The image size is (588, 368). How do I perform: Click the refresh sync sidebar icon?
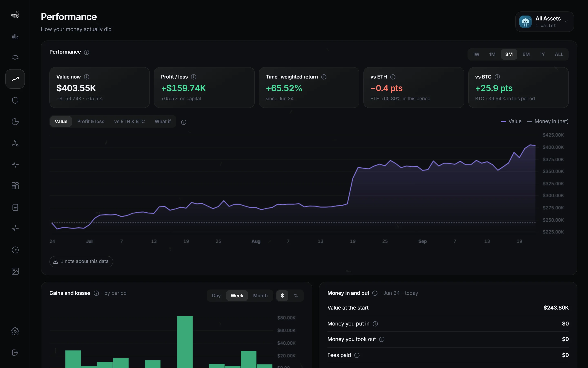coord(15,57)
